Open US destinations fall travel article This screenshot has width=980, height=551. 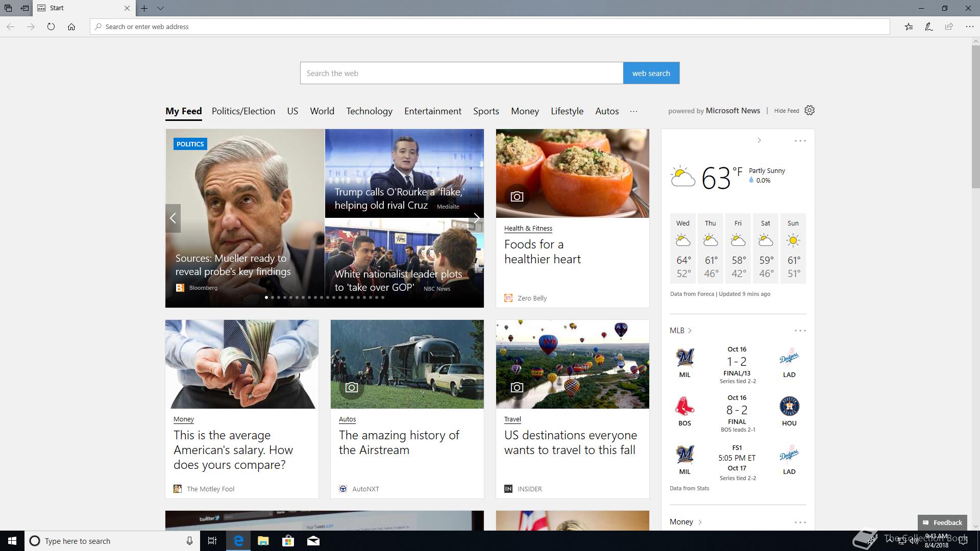(571, 442)
